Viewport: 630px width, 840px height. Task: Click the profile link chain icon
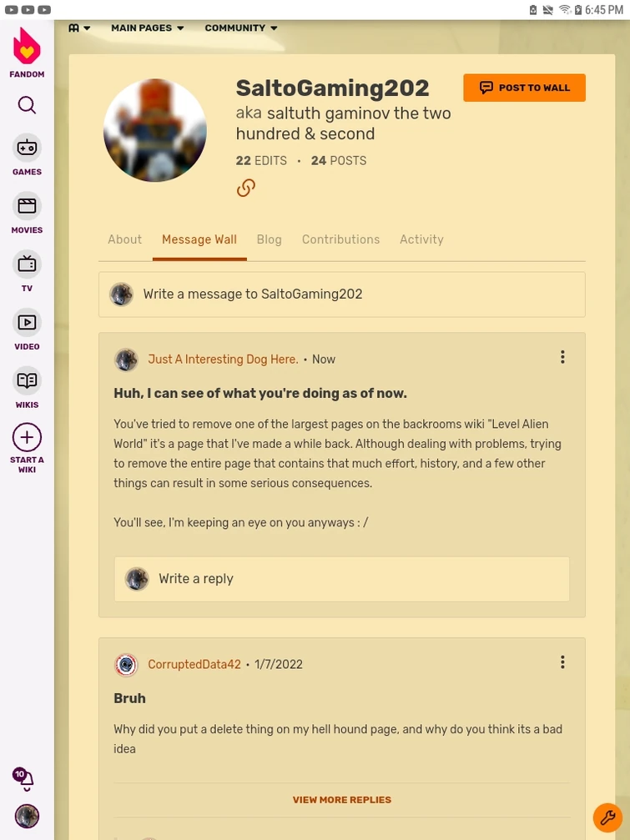pos(246,188)
